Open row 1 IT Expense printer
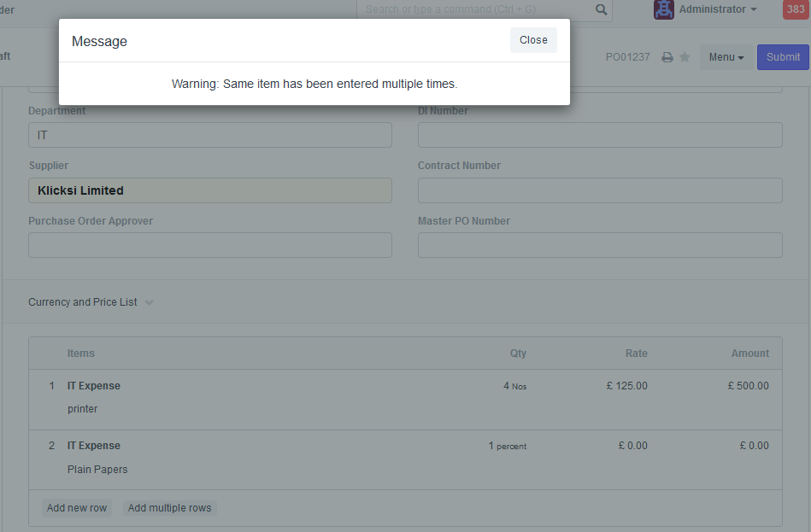This screenshot has height=532, width=811. (x=405, y=400)
